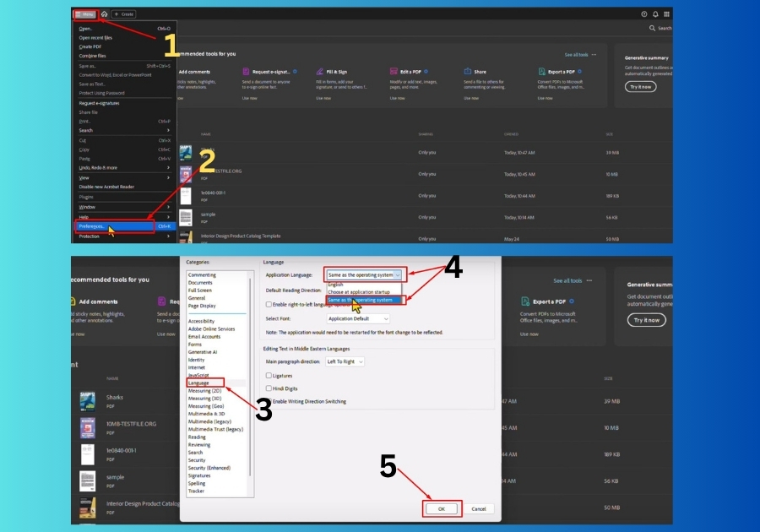The width and height of the screenshot is (760, 532).
Task: Expand the Protection submenu
Action: point(125,236)
